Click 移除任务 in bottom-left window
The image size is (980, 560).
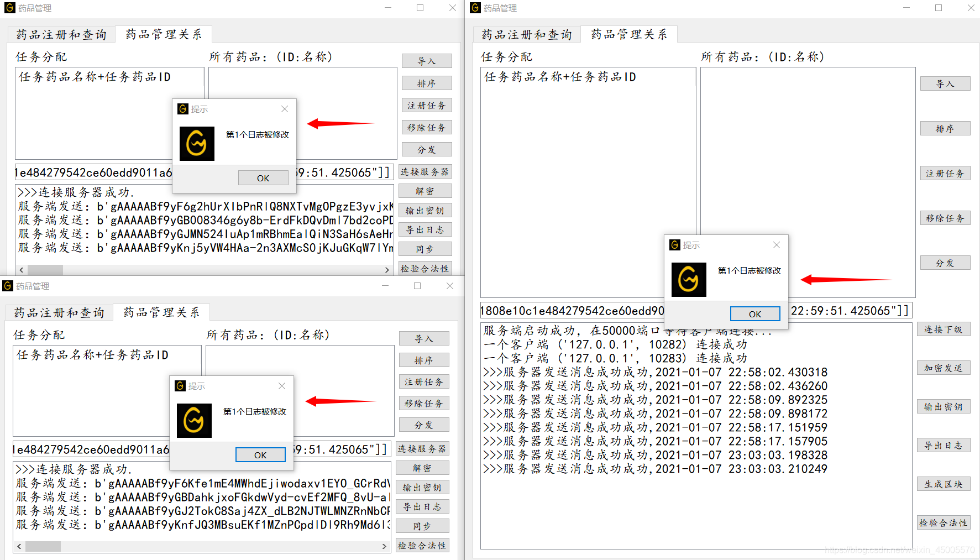(424, 403)
